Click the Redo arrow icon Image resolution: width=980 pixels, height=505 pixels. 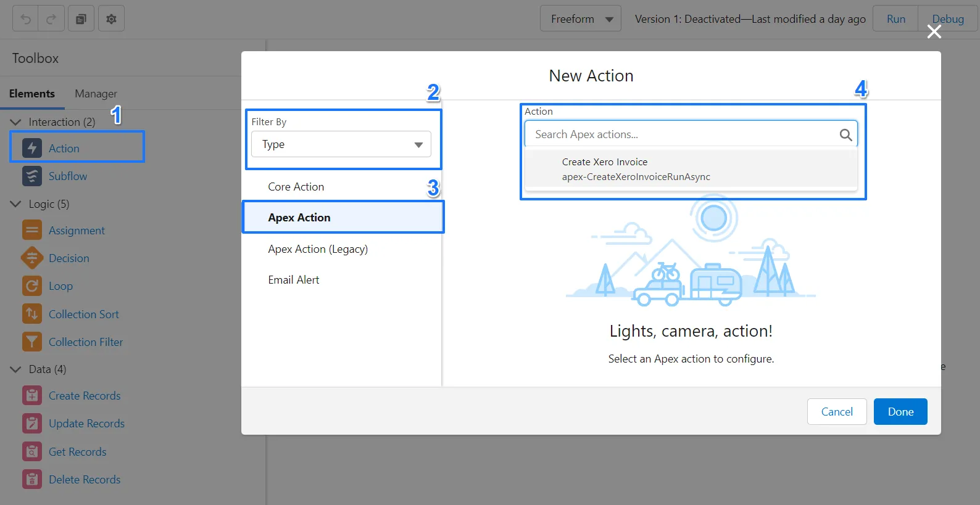coord(51,18)
